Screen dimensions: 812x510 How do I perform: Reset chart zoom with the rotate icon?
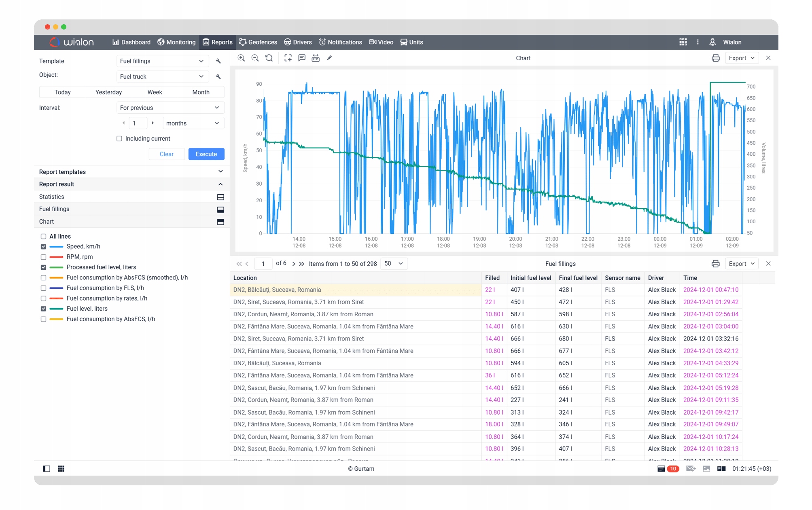click(x=269, y=58)
